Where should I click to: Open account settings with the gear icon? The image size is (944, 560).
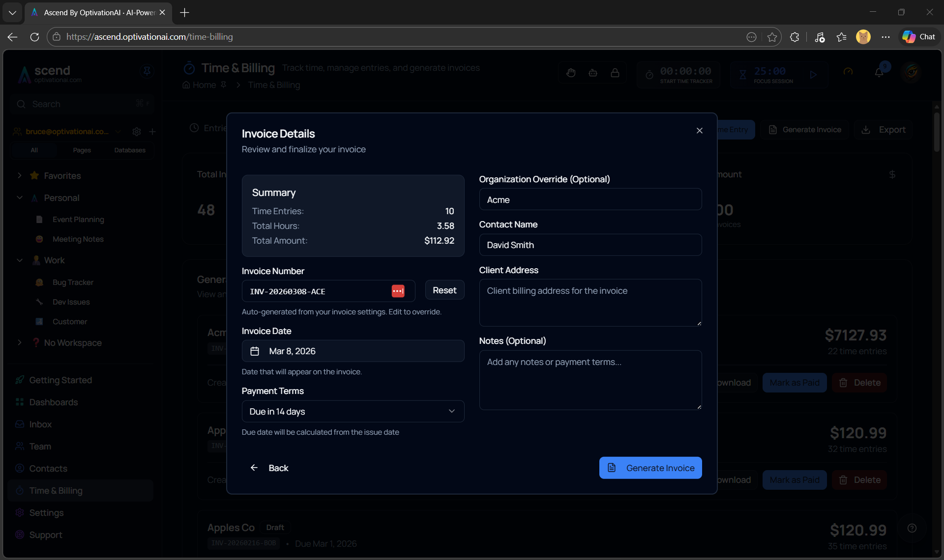tap(137, 132)
